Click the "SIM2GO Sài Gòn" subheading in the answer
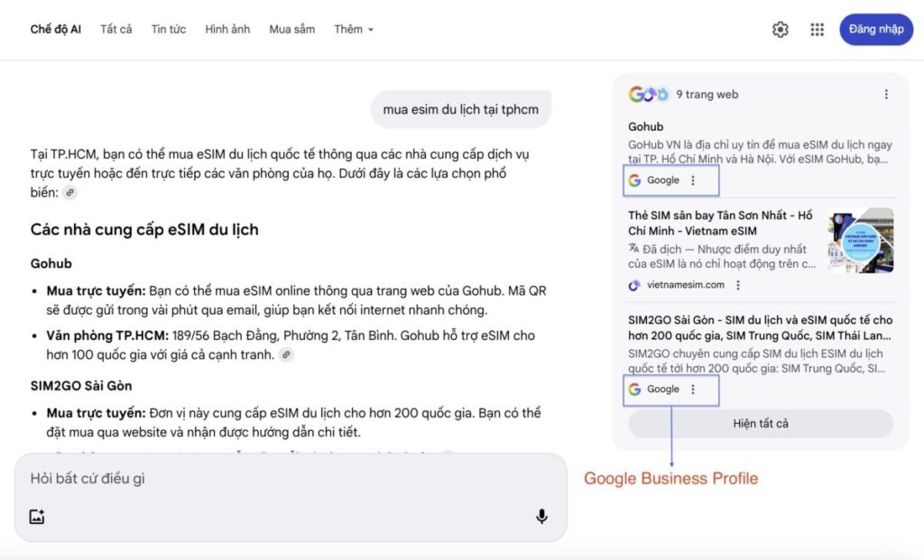Screen dimensions: 924x560 click(x=81, y=386)
